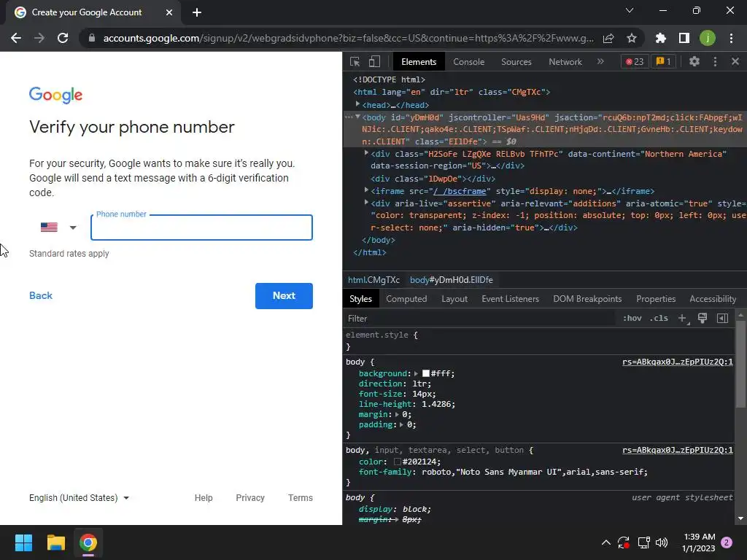747x560 pixels.
Task: Open the Properties tab
Action: (656, 298)
